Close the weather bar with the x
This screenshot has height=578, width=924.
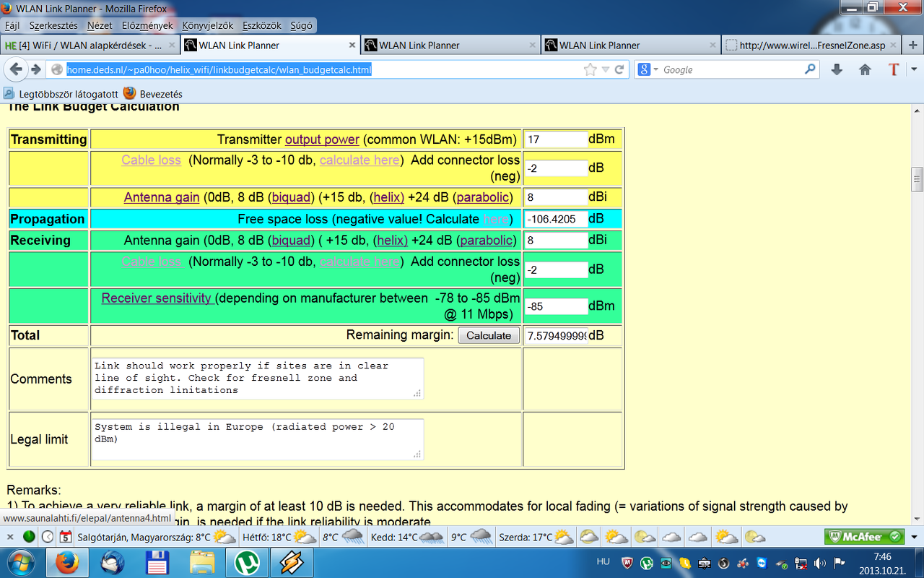tap(11, 537)
